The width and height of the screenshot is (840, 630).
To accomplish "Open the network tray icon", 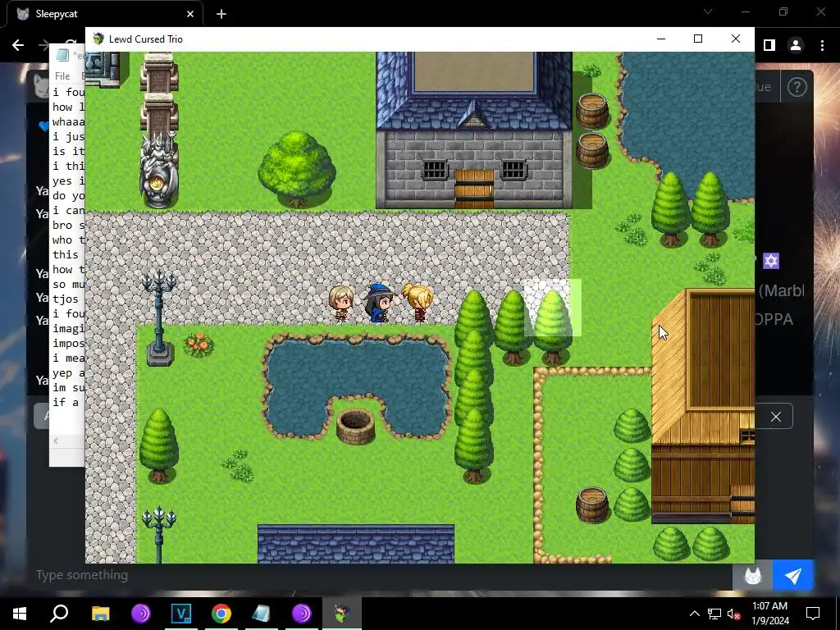I will point(714,614).
